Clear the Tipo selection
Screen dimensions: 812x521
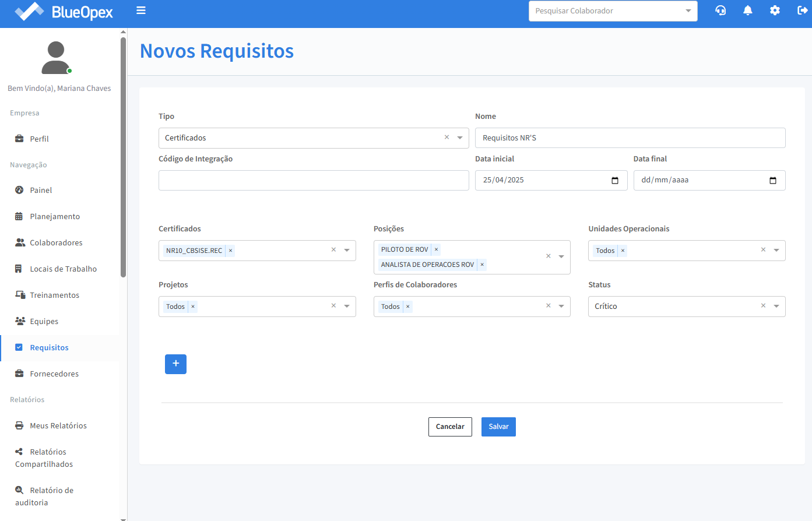click(447, 138)
